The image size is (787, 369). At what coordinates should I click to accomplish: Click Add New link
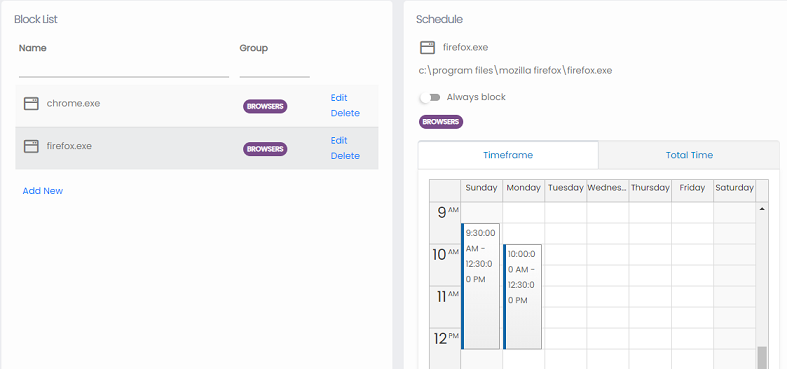43,191
